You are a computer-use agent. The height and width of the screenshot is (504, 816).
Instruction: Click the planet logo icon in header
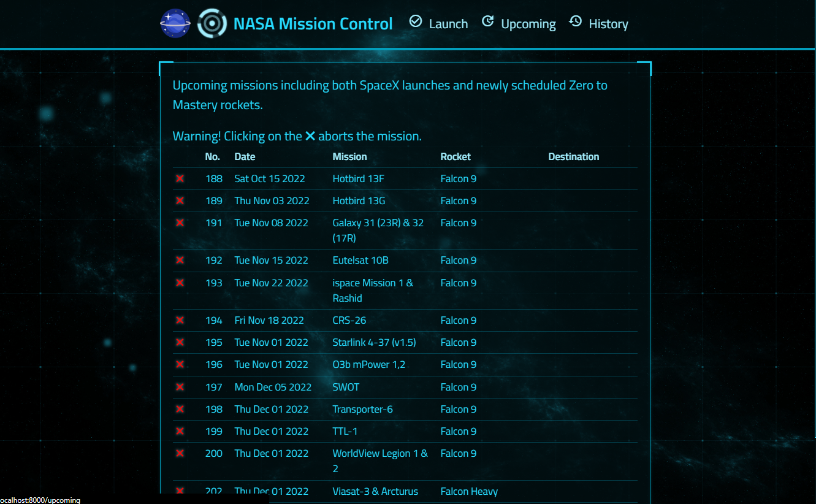pyautogui.click(x=175, y=23)
